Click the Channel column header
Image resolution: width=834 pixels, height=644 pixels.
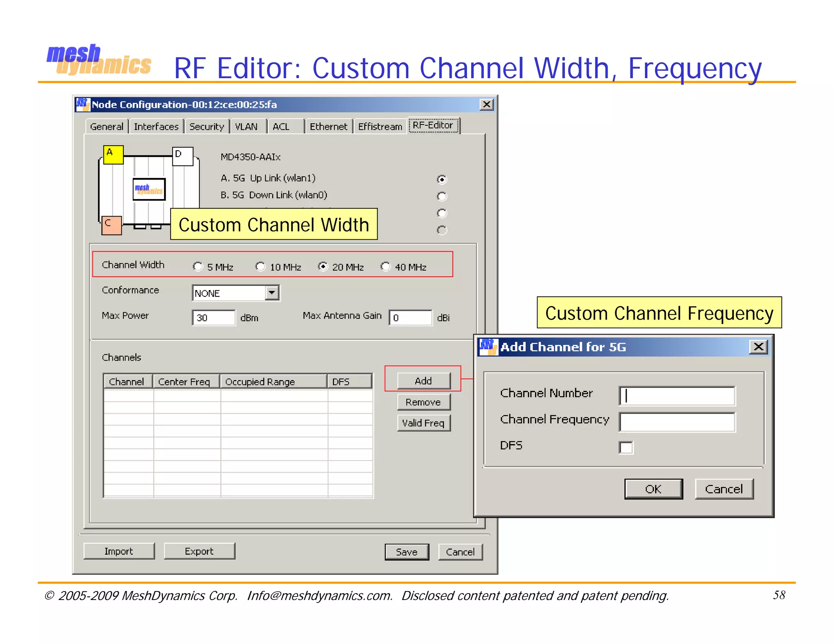click(x=128, y=381)
